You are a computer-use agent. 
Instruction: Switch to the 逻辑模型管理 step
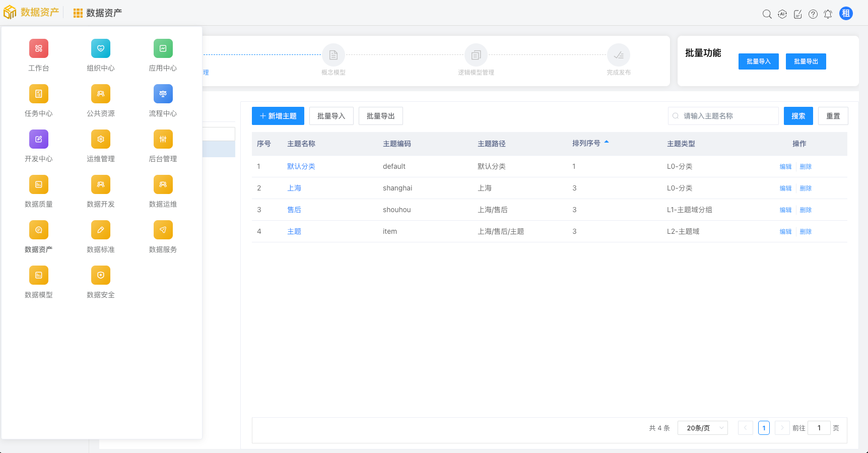coord(476,55)
